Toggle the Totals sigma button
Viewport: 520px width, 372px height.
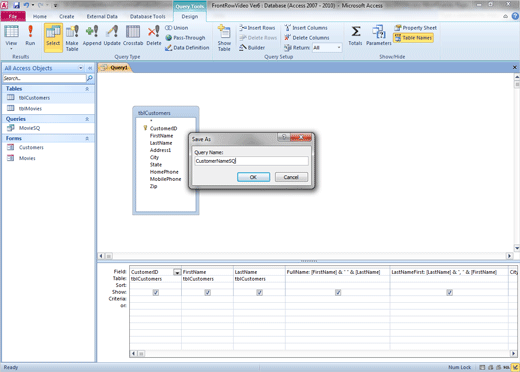click(355, 35)
